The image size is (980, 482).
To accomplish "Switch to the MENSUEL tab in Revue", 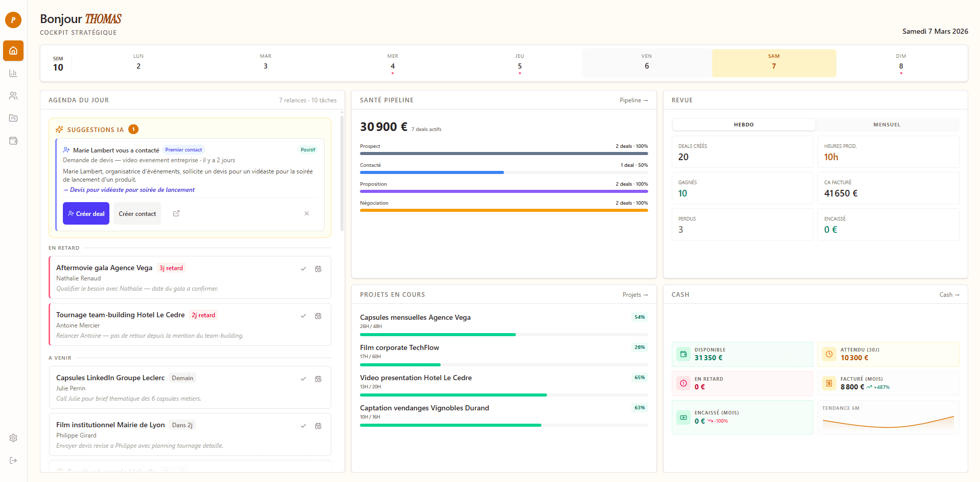I will [x=886, y=124].
